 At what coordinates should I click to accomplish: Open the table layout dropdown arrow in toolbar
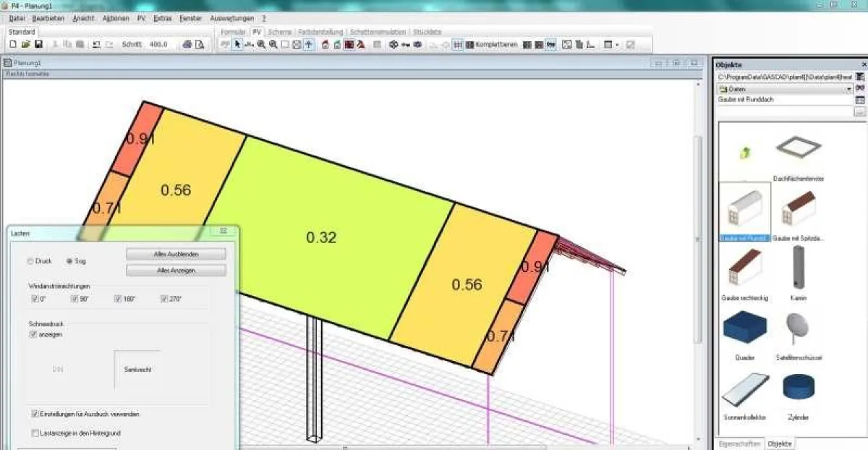click(617, 44)
